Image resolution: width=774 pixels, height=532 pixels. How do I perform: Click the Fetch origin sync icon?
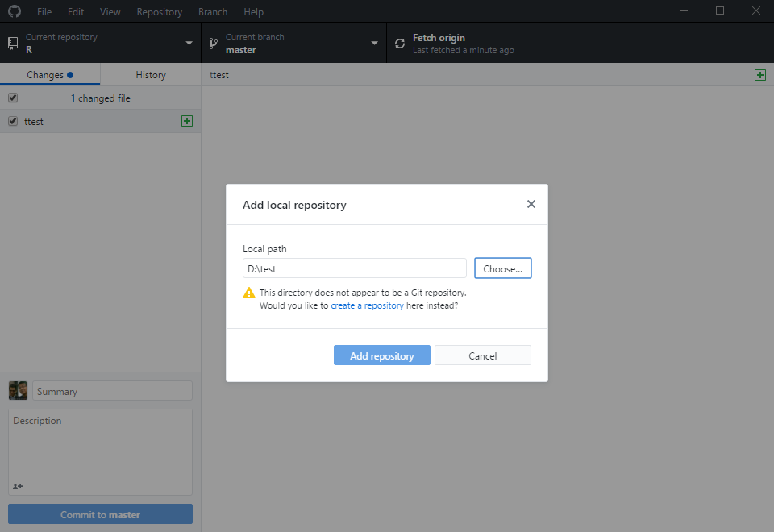coord(400,44)
